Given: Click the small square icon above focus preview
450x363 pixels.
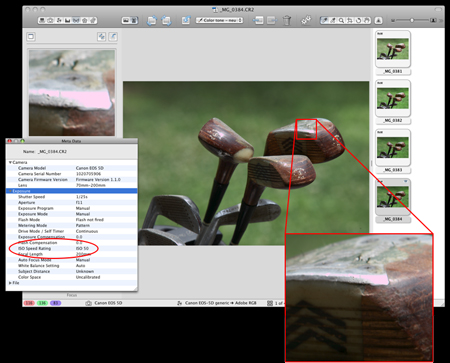Looking at the screenshot, I should (31, 36).
